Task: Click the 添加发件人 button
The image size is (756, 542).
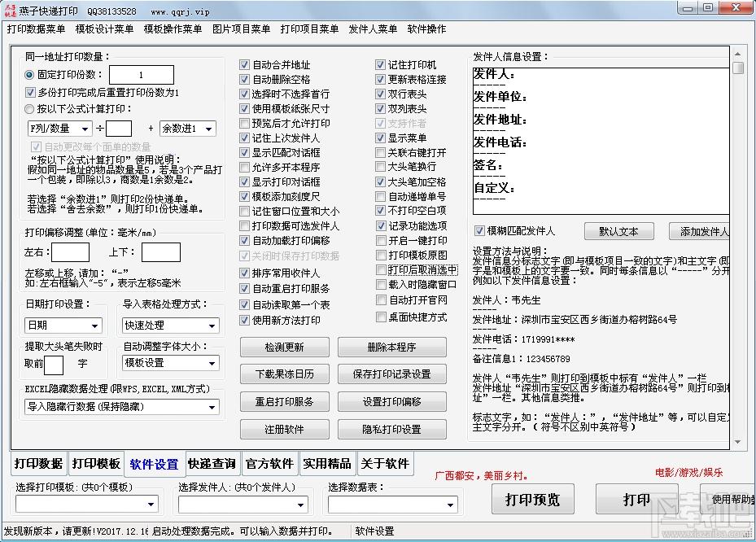Action: (x=699, y=231)
